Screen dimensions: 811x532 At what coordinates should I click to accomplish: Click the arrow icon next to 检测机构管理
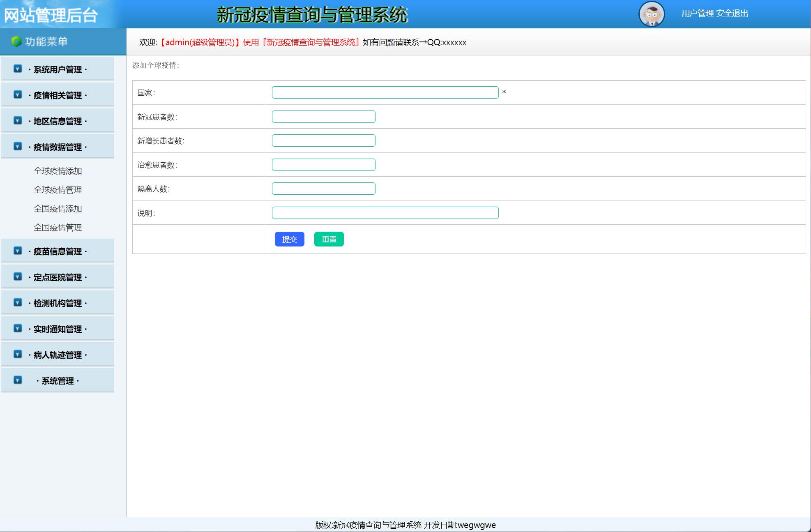click(x=17, y=303)
